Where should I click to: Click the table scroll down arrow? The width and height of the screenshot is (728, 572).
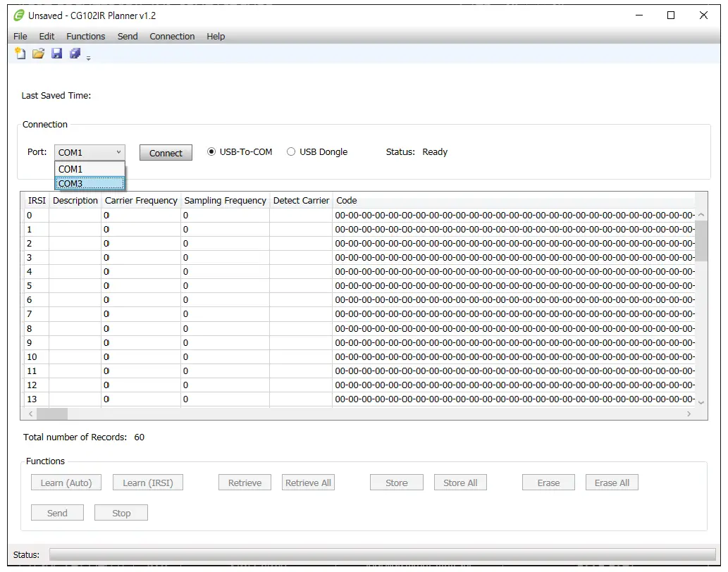point(701,403)
